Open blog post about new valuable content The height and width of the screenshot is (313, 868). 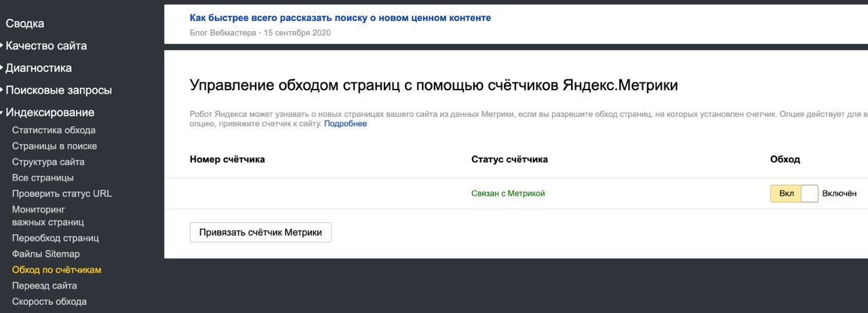340,18
